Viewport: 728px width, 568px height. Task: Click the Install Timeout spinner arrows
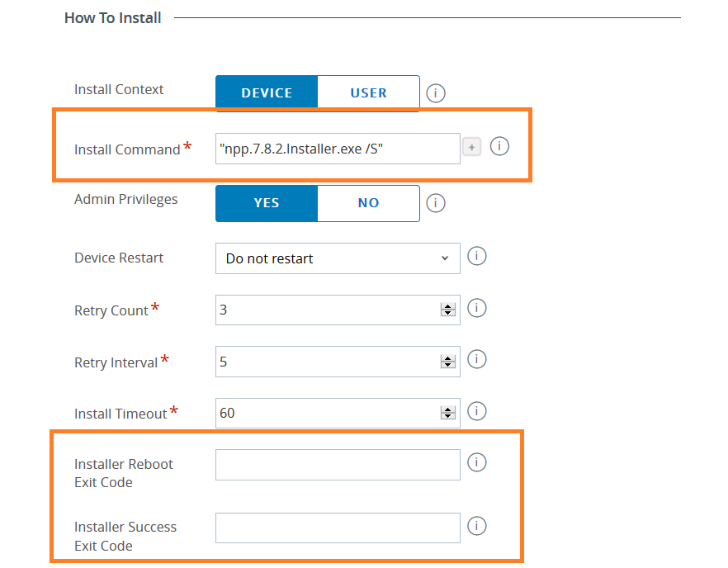click(x=448, y=413)
